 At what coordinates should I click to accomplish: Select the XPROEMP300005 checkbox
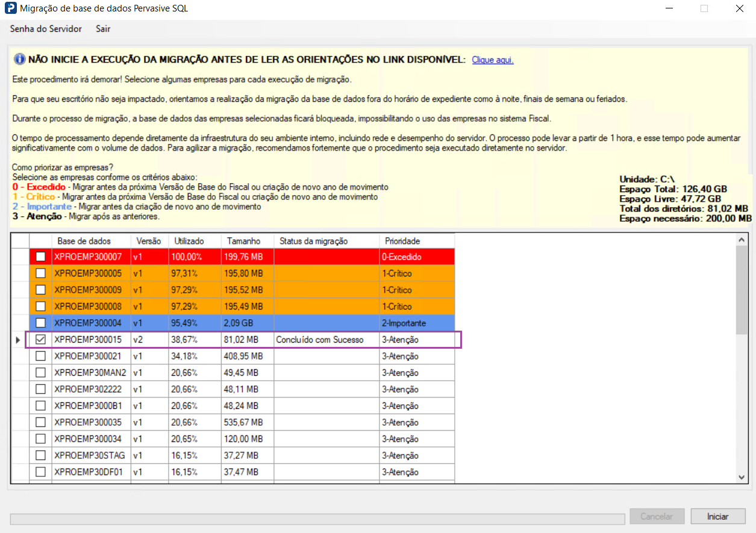tap(40, 273)
